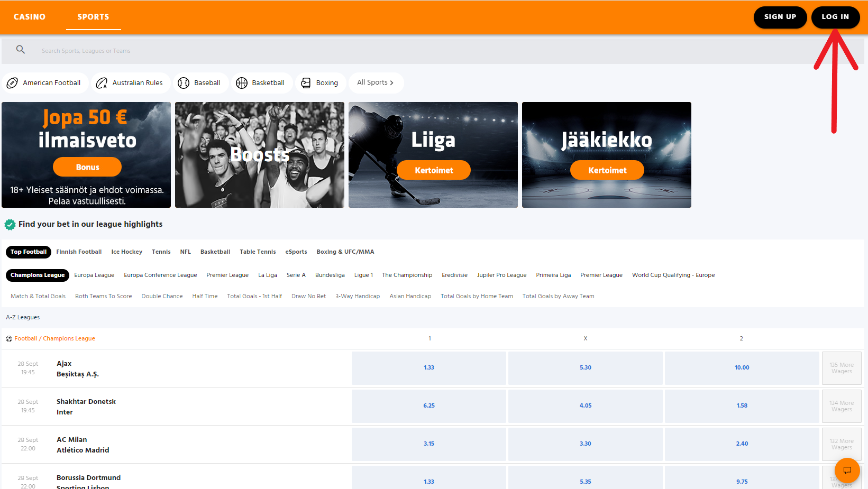Open the Boosts banner
The width and height of the screenshot is (868, 489).
click(x=260, y=155)
